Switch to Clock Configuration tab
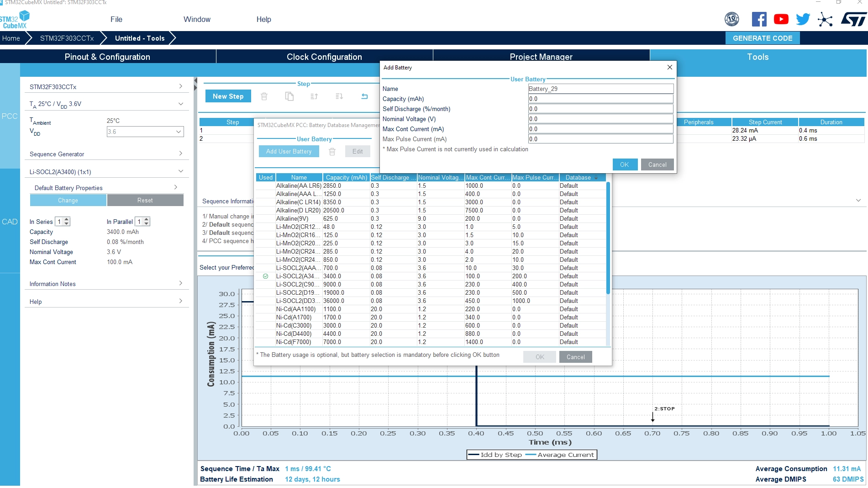Viewport: 868px width, 488px height. 324,57
